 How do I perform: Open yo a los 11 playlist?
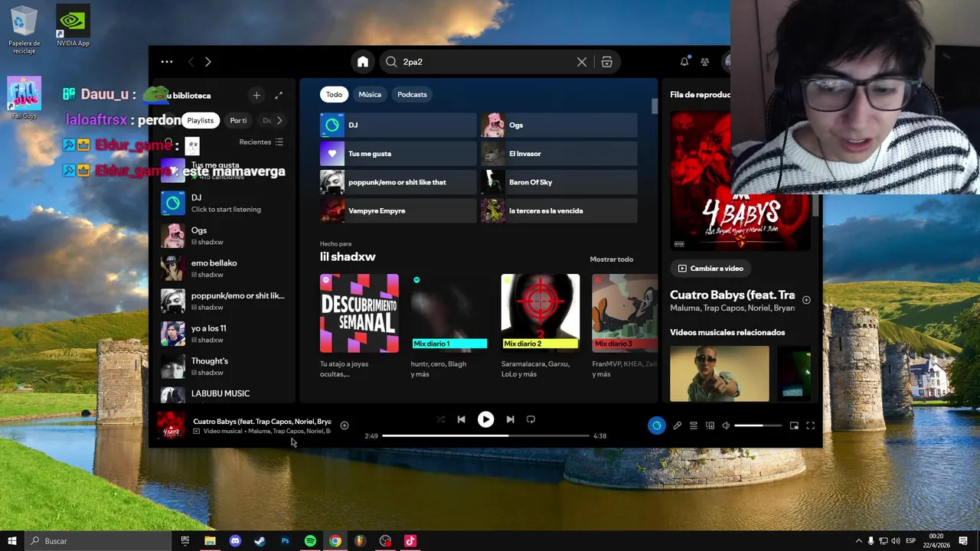coord(224,334)
